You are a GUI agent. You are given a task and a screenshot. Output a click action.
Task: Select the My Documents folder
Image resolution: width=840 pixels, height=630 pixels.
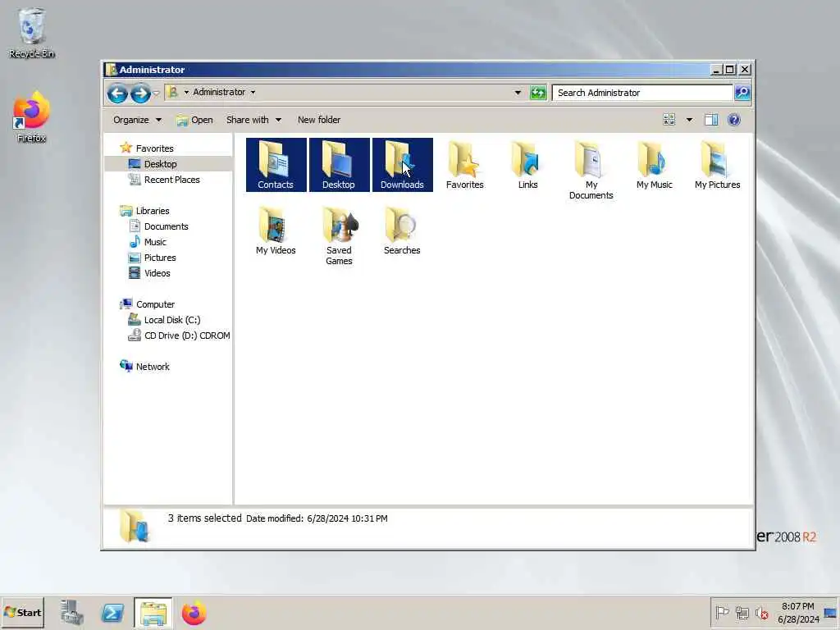click(591, 171)
